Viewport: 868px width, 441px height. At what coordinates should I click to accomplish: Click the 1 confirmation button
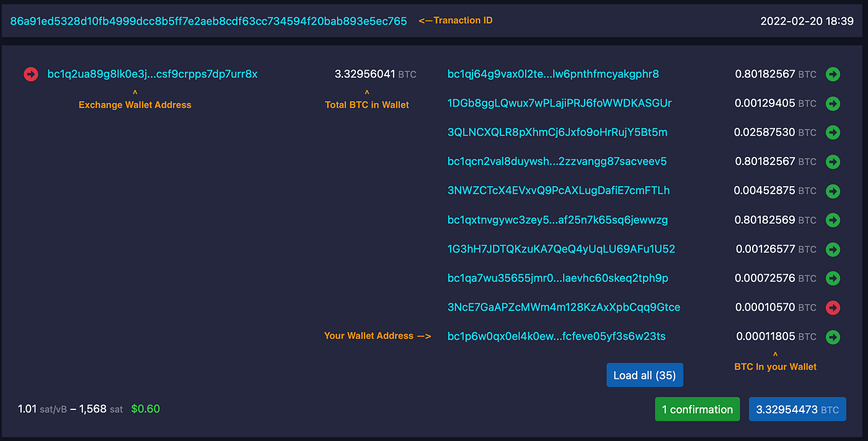[x=697, y=409]
